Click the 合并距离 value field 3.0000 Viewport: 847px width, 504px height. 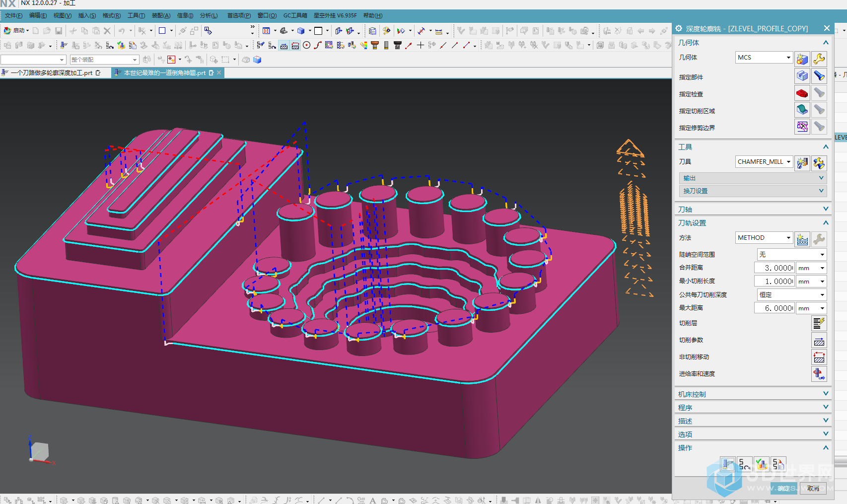(x=774, y=268)
